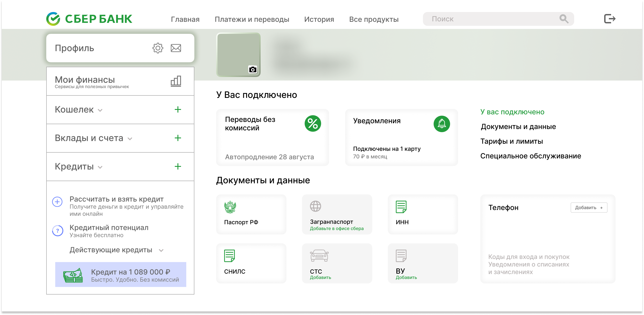Switch to Платежи и переводы tab

click(x=252, y=19)
